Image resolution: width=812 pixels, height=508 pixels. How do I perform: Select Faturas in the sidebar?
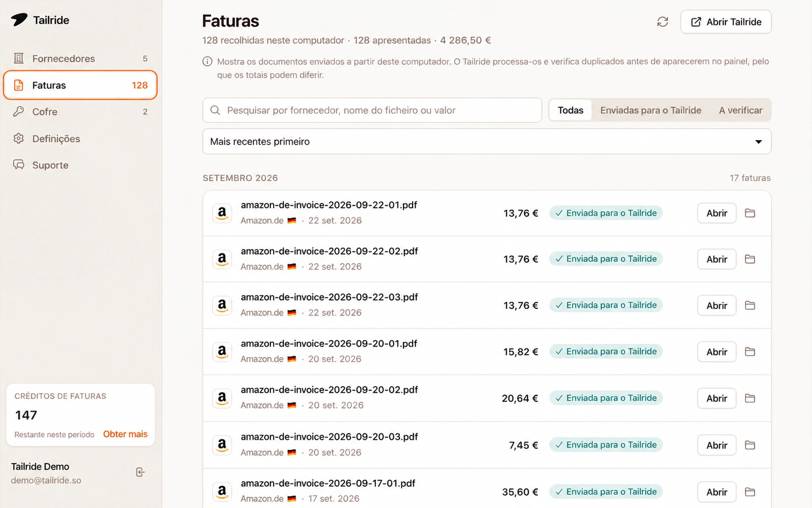click(80, 85)
